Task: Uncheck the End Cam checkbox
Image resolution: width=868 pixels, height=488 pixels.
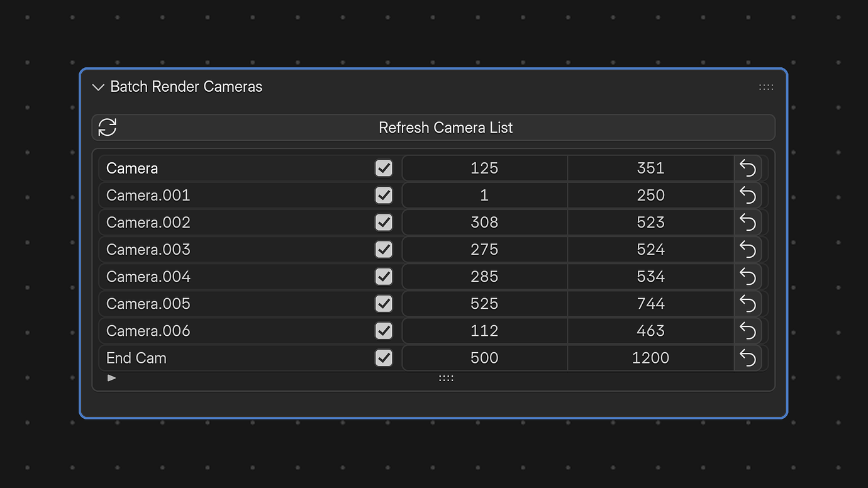Action: (384, 358)
